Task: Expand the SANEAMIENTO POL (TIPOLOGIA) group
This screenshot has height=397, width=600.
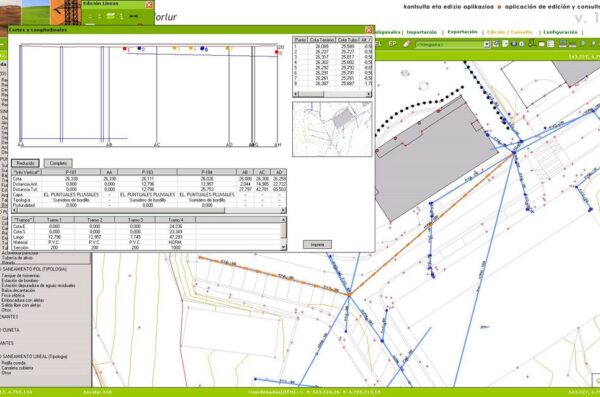Action: [x=34, y=270]
